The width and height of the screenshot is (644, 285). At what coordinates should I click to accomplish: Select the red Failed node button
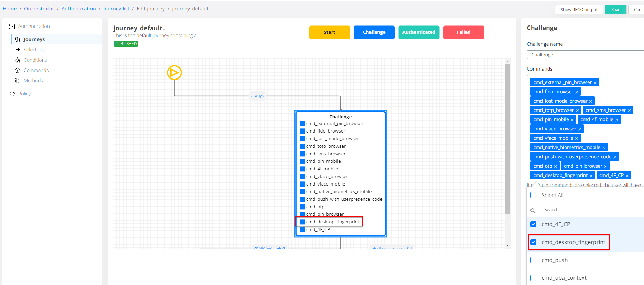pyautogui.click(x=463, y=32)
